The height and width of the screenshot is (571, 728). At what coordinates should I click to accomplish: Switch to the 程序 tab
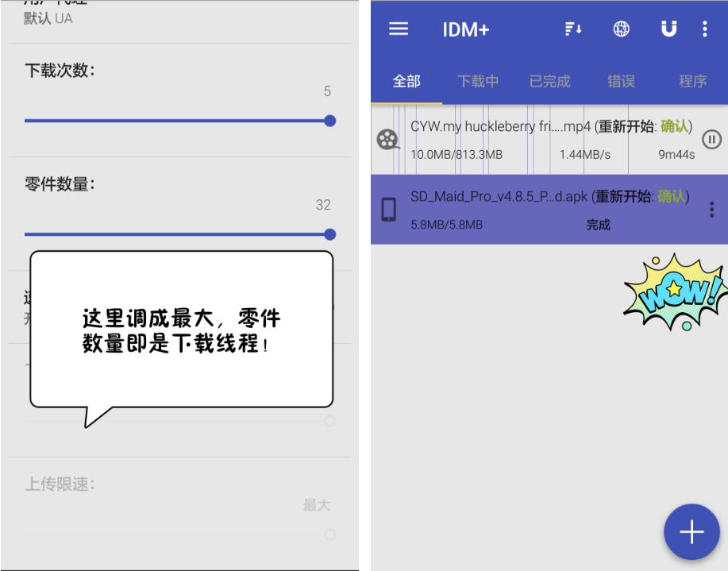pyautogui.click(x=693, y=81)
